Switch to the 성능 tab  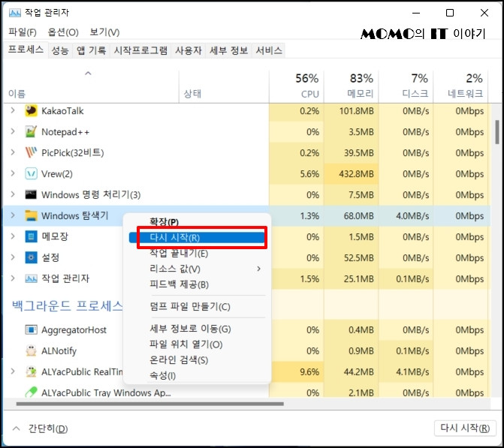coord(60,50)
